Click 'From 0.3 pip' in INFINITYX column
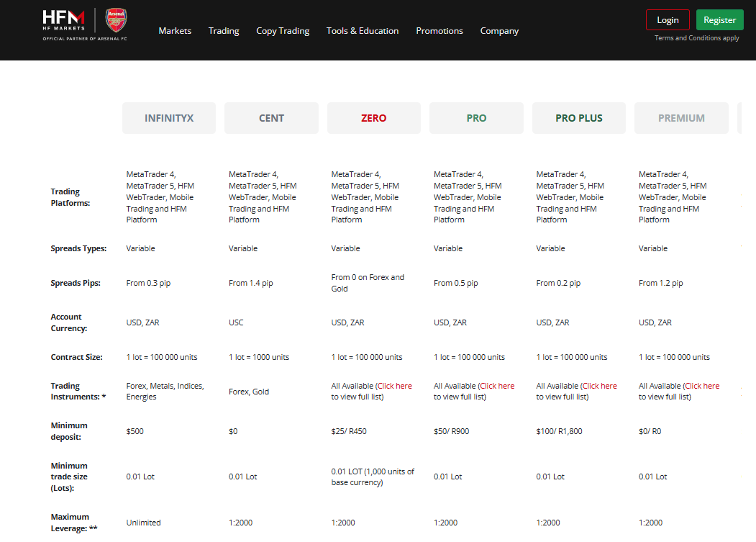 (x=148, y=284)
